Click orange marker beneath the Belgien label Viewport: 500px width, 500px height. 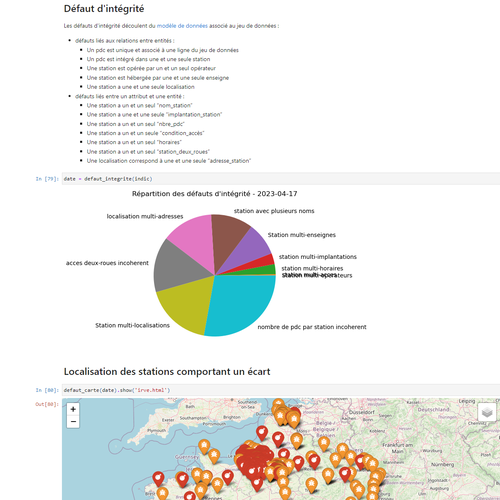pos(324,444)
